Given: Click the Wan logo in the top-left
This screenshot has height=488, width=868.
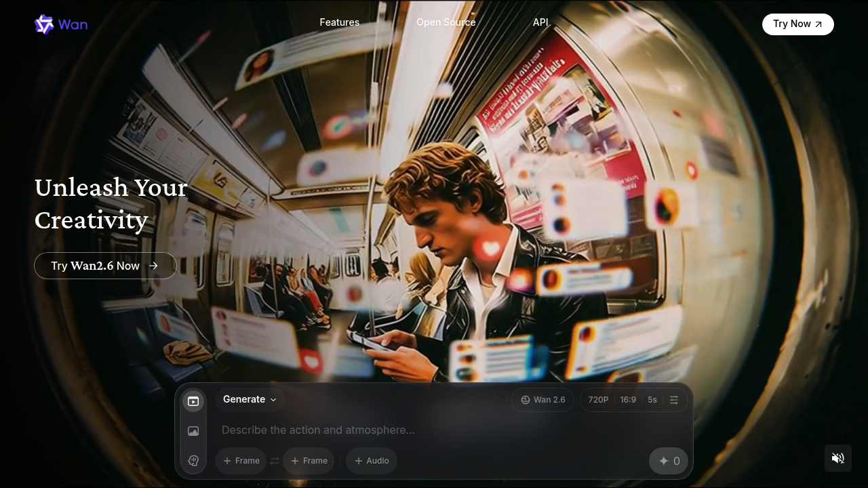Looking at the screenshot, I should click(x=61, y=24).
